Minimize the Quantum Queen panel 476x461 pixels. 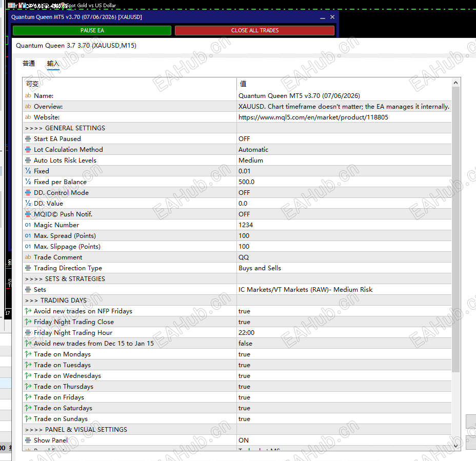tap(323, 17)
